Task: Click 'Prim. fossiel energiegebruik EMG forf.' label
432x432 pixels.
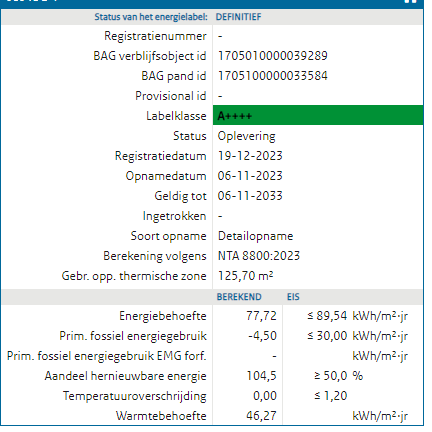Action: coord(107,356)
